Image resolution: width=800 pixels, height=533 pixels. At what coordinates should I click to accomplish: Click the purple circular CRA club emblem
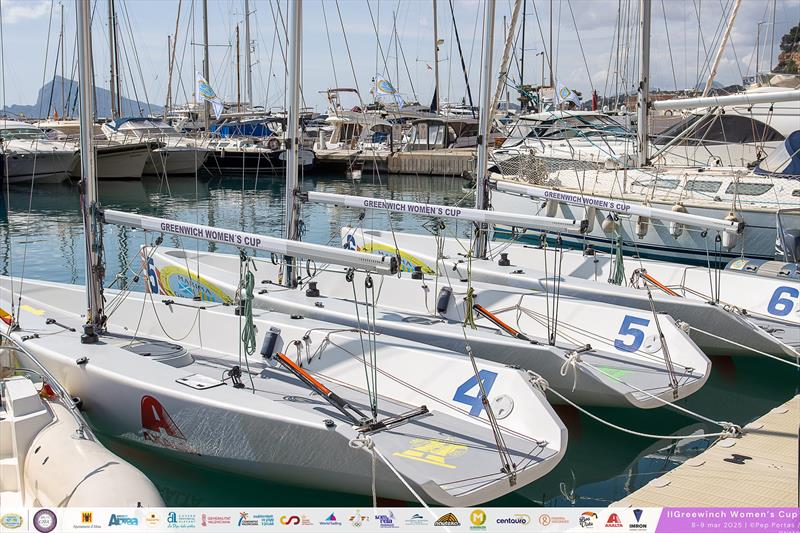[x=45, y=520]
